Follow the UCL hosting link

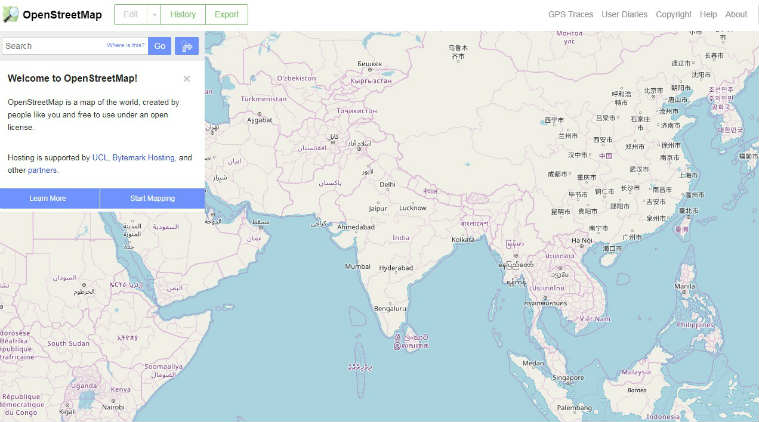point(99,157)
